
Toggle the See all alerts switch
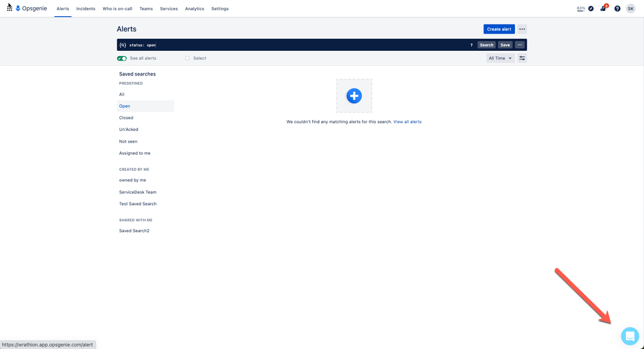pos(122,58)
